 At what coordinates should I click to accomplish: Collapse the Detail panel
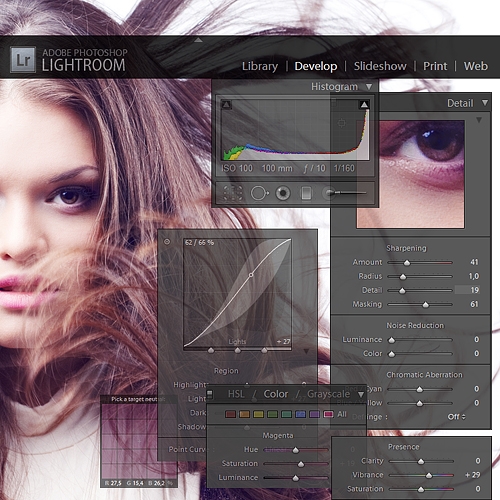click(x=485, y=103)
